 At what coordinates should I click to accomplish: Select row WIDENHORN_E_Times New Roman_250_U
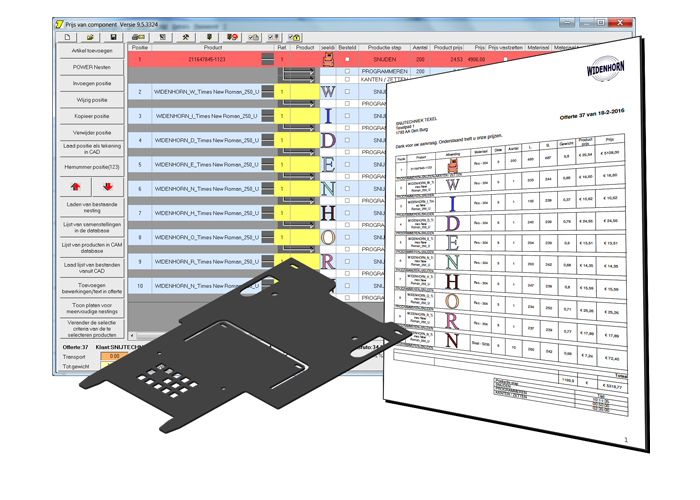206,164
